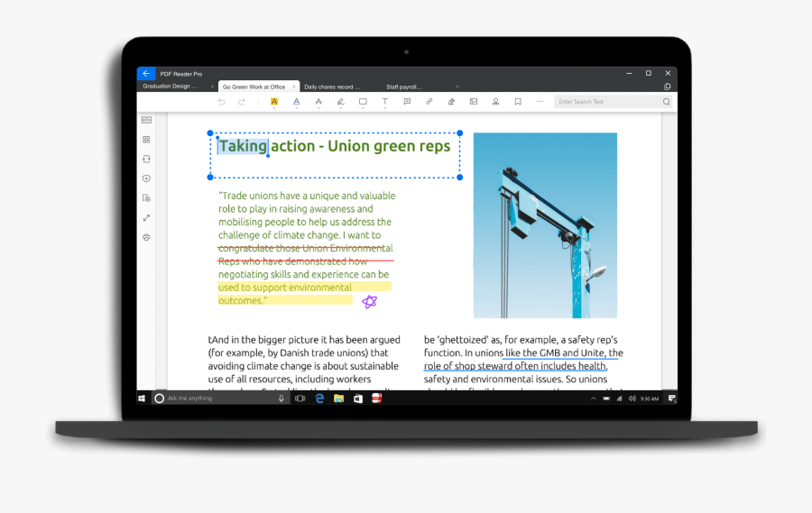
Task: Pick the freehand Pen drawing tool
Action: pyautogui.click(x=340, y=102)
